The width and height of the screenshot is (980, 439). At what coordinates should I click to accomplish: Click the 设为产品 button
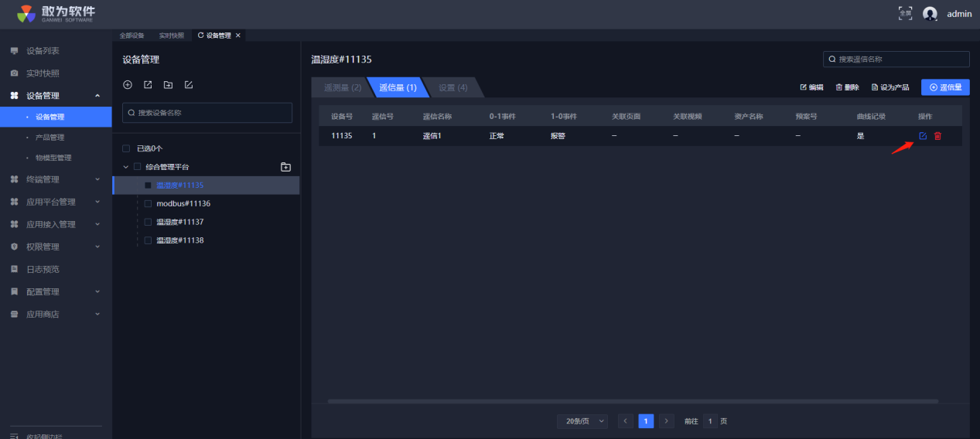tap(890, 87)
